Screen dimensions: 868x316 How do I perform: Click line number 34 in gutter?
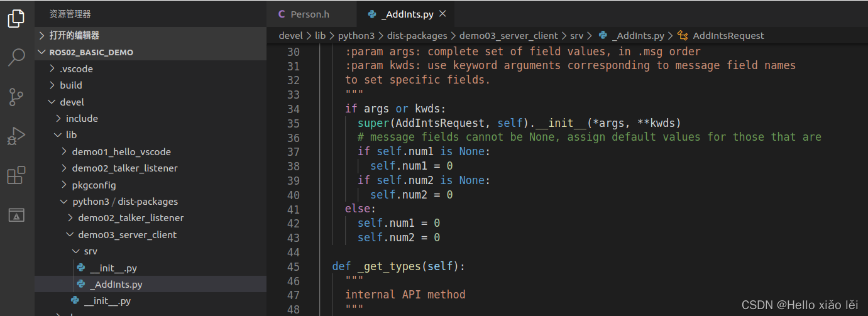292,109
